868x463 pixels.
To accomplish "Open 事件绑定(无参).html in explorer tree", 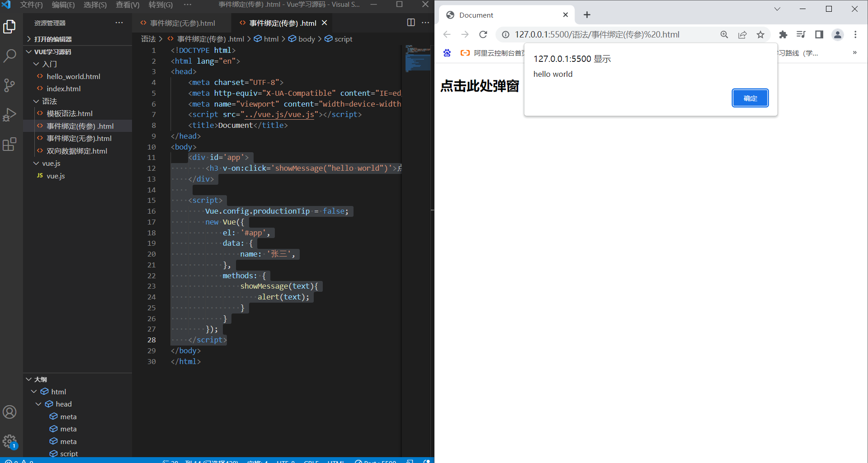I will 79,138.
